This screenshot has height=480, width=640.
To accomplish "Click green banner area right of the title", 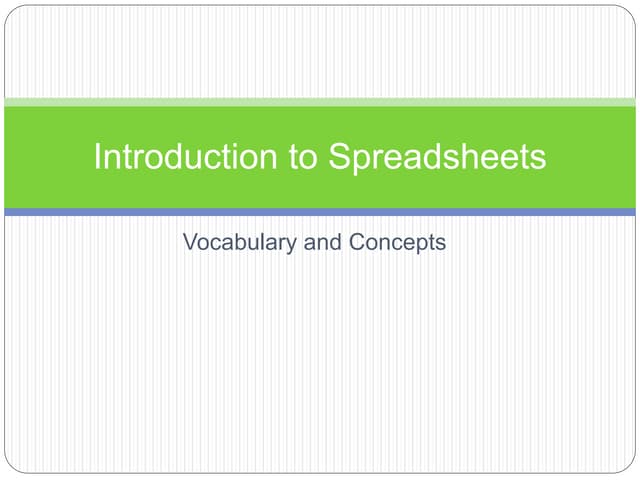I will tap(595, 157).
